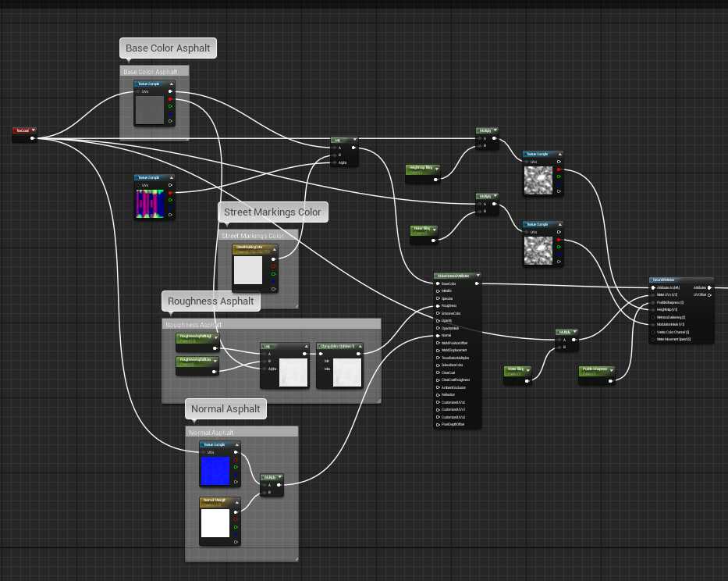Image resolution: width=728 pixels, height=581 pixels.
Task: Click the white Street Markings Color swatch preview
Action: tap(248, 270)
